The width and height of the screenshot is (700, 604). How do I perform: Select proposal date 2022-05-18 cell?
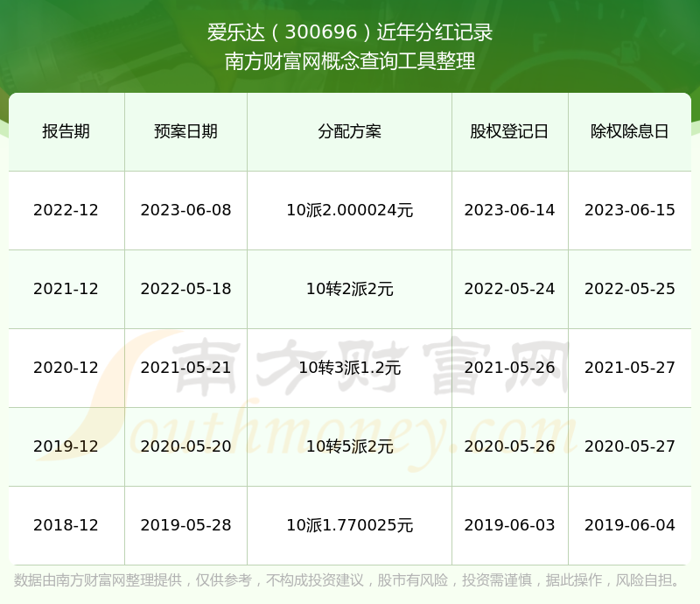(185, 289)
